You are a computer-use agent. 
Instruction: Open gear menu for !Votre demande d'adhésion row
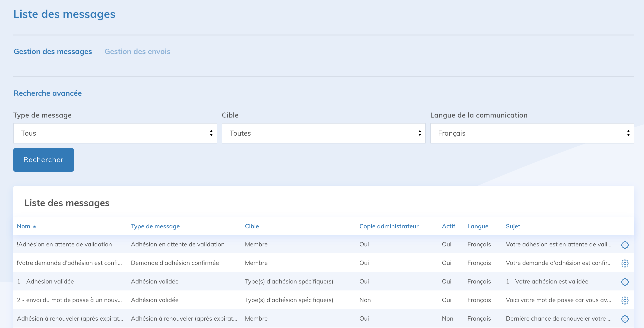tap(625, 263)
